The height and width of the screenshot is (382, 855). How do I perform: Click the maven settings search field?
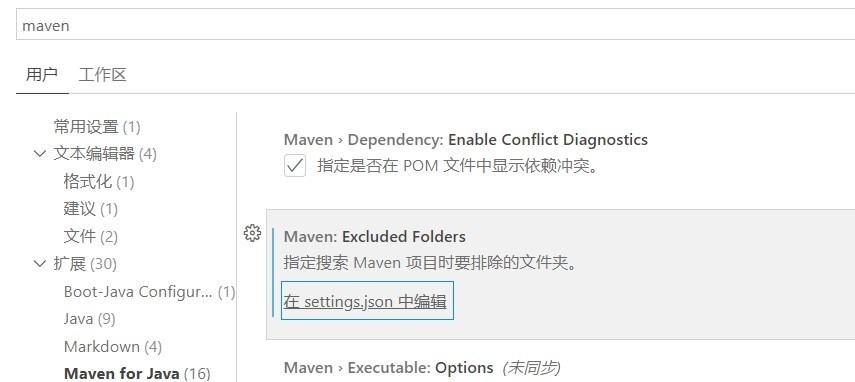(x=435, y=25)
